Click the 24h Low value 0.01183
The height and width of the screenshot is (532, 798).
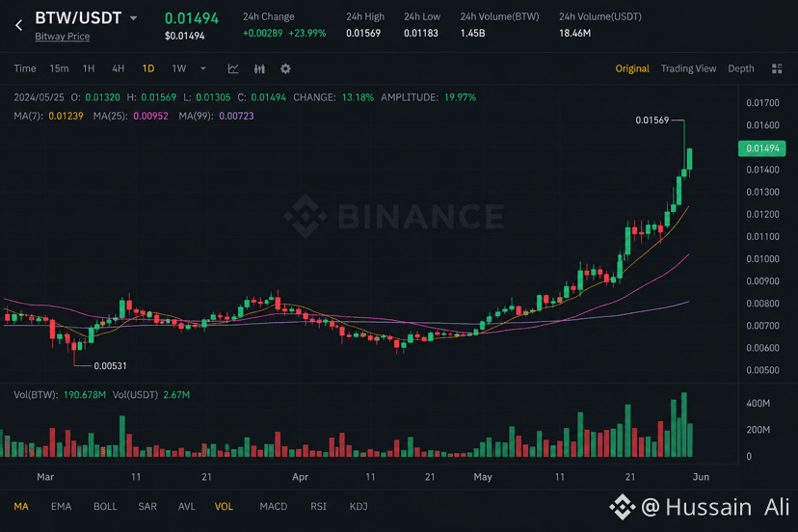pos(420,33)
